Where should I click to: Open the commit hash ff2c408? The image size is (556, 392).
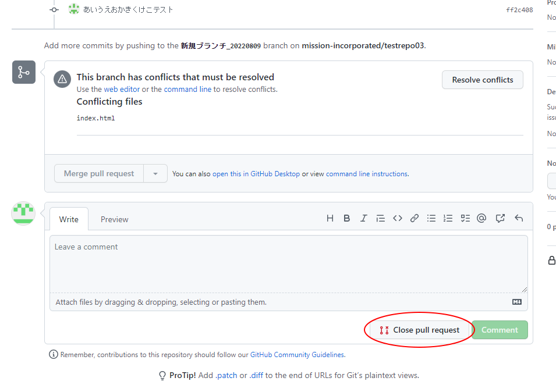519,10
